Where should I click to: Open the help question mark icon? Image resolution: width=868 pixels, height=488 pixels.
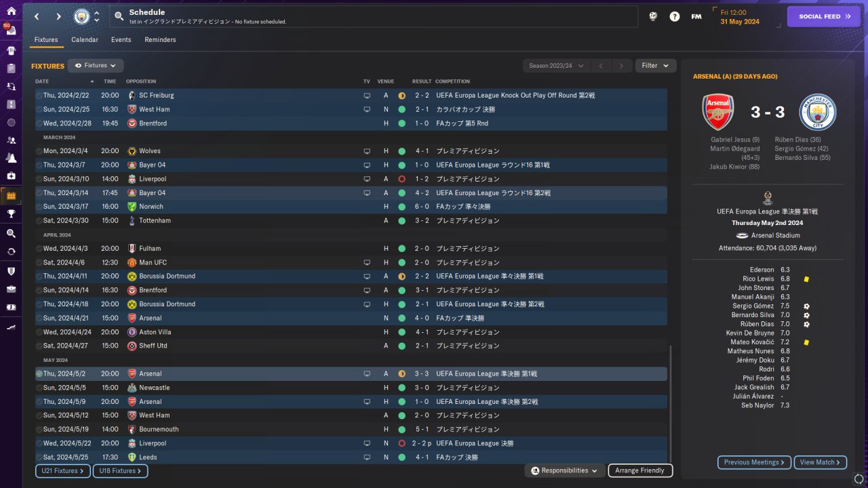675,16
